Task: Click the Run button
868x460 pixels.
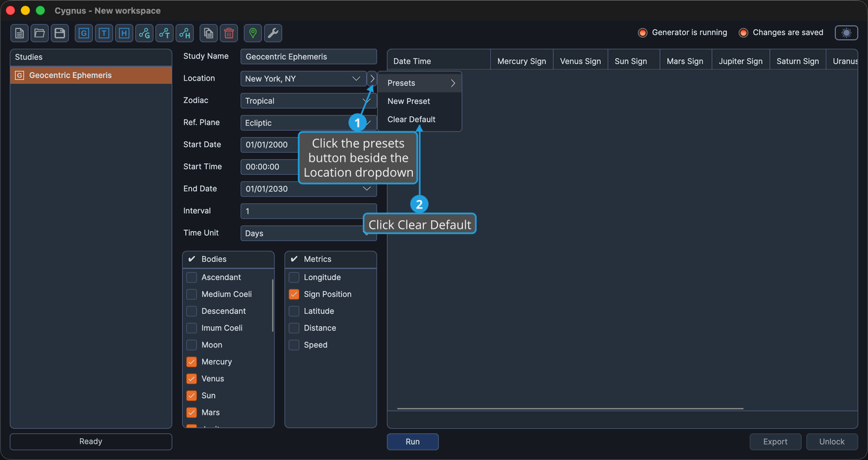Action: point(413,442)
